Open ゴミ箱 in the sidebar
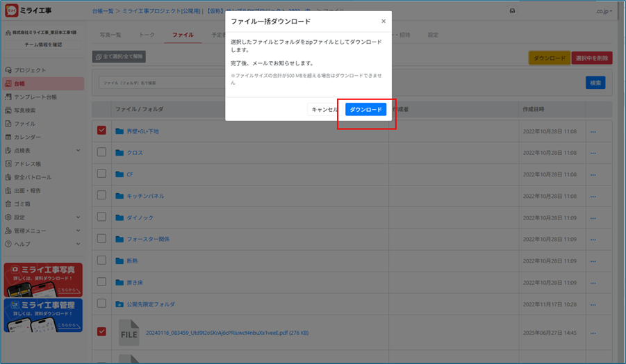The height and width of the screenshot is (364, 626). click(x=24, y=204)
